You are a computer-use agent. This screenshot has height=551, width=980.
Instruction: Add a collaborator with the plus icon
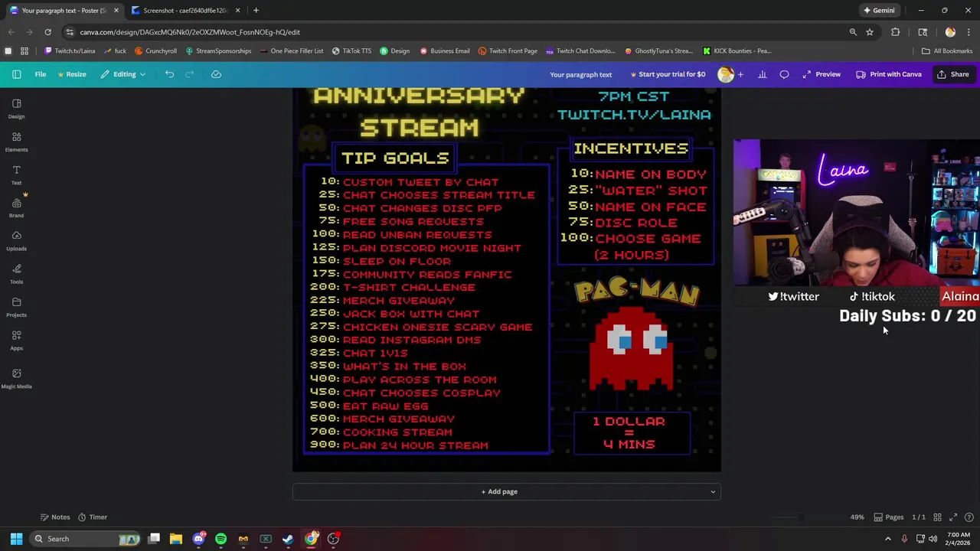point(740,74)
